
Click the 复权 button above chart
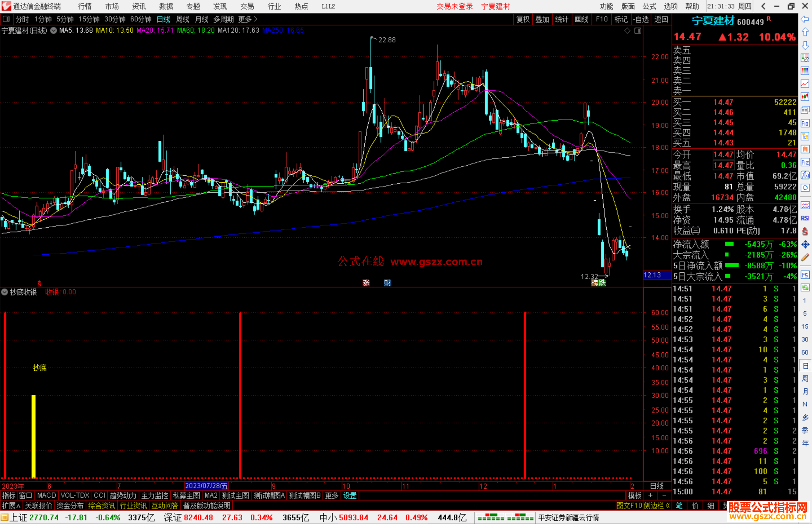[523, 19]
